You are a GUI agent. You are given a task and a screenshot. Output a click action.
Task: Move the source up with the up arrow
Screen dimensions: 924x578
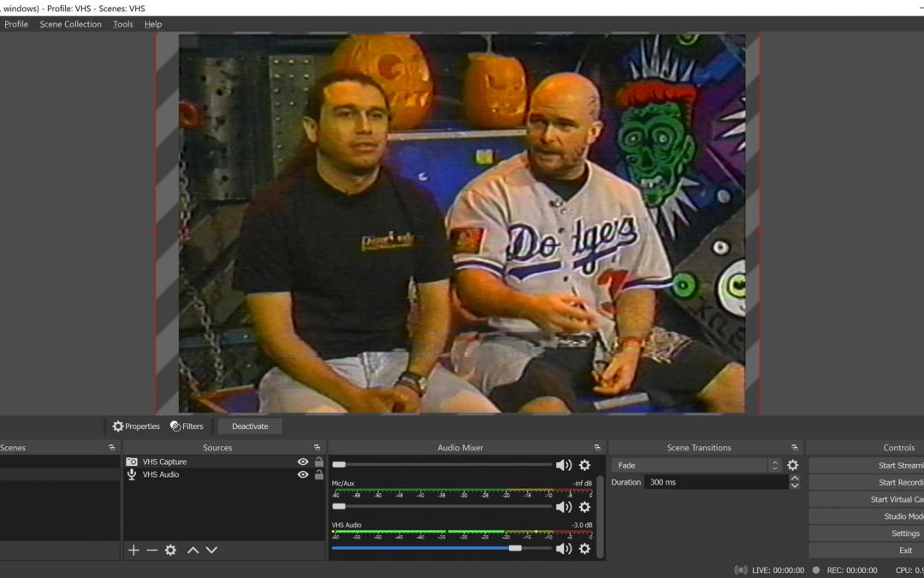[x=193, y=550]
